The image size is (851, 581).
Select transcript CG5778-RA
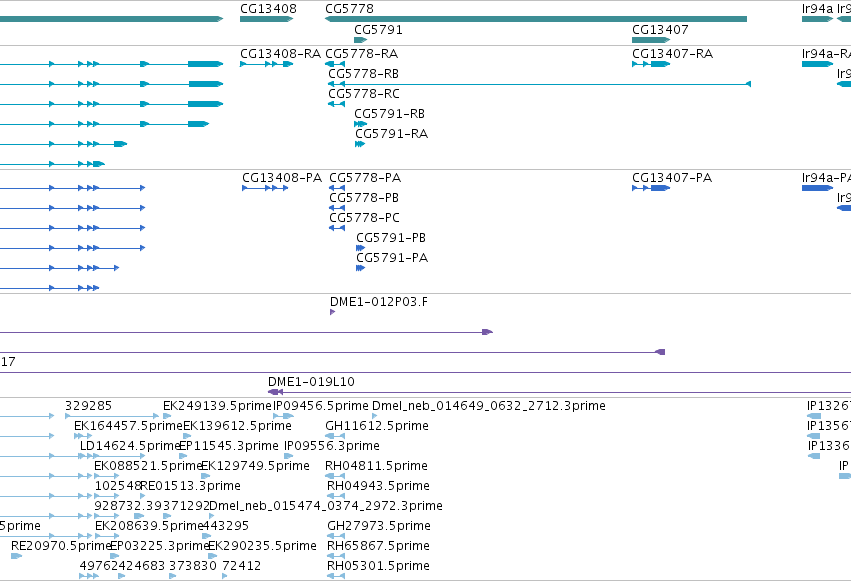click(x=361, y=54)
